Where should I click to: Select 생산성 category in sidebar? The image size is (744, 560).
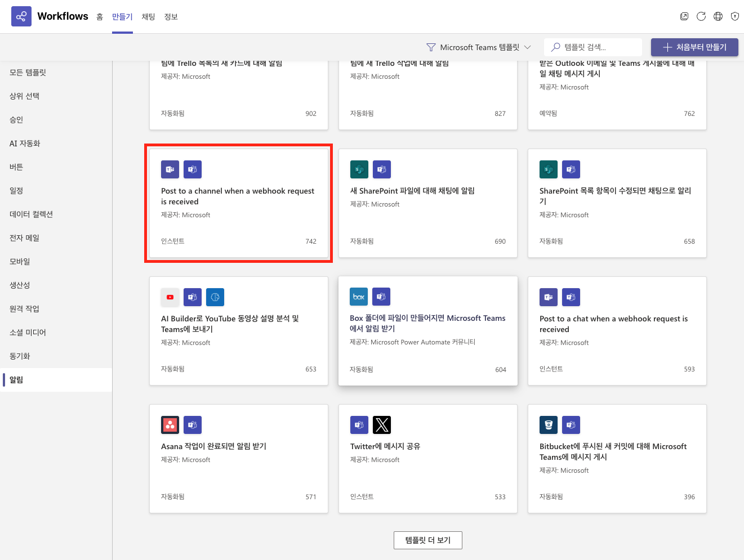coord(56,285)
